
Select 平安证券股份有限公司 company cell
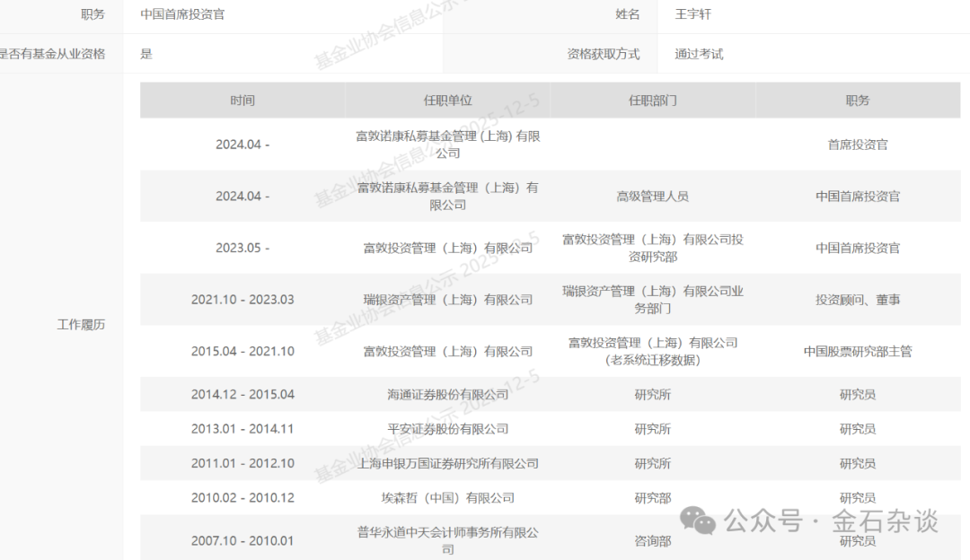pyautogui.click(x=447, y=429)
